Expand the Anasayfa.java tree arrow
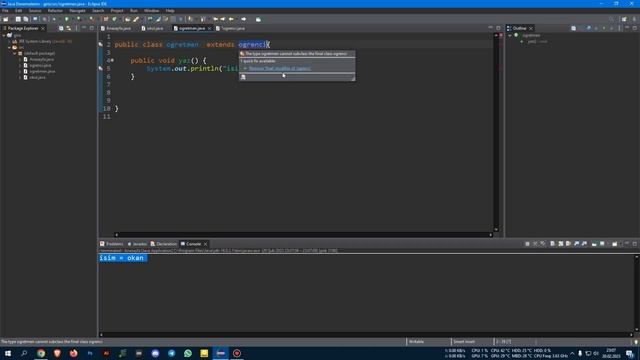This screenshot has height=360, width=640. 20,59
